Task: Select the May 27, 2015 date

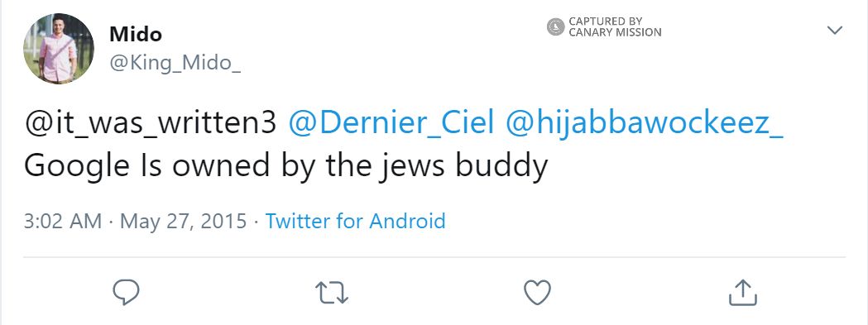Action: point(183,221)
